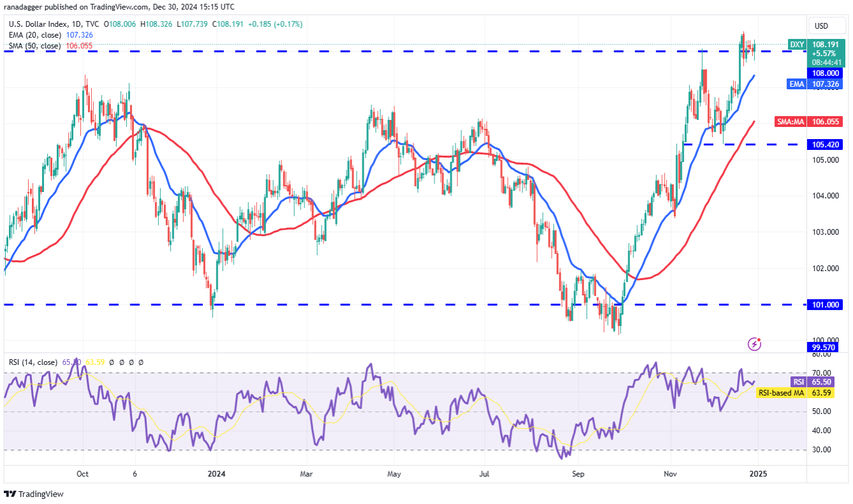Screen dimensions: 853x504
Task: Click the May label on the time axis
Action: [394, 475]
